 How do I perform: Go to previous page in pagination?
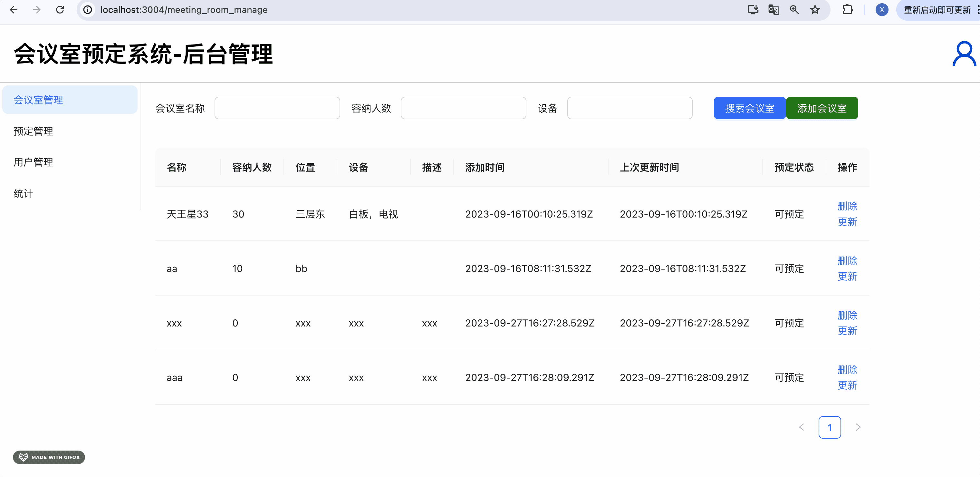[x=802, y=427]
